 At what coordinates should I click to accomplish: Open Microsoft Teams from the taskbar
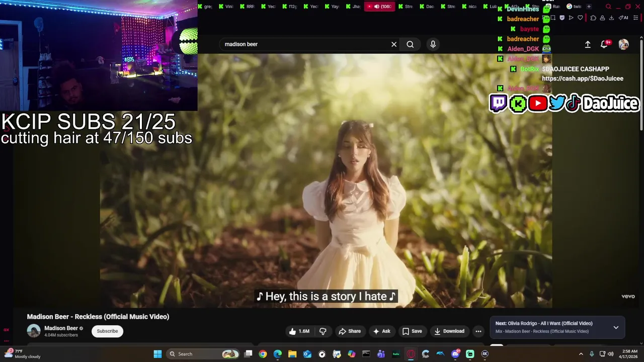(x=381, y=354)
